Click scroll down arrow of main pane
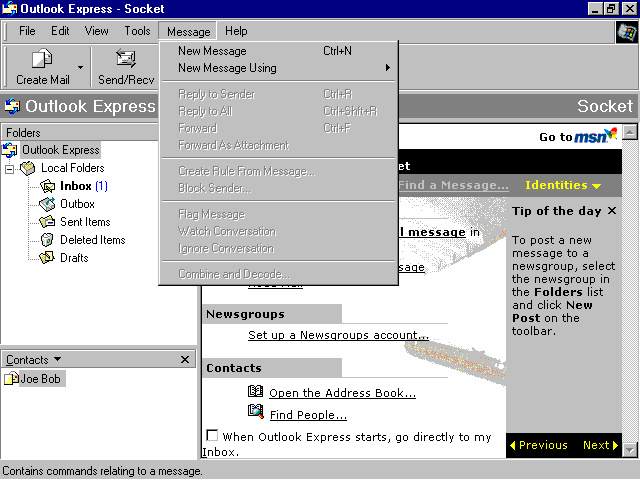Image resolution: width=640 pixels, height=480 pixels. click(630, 450)
